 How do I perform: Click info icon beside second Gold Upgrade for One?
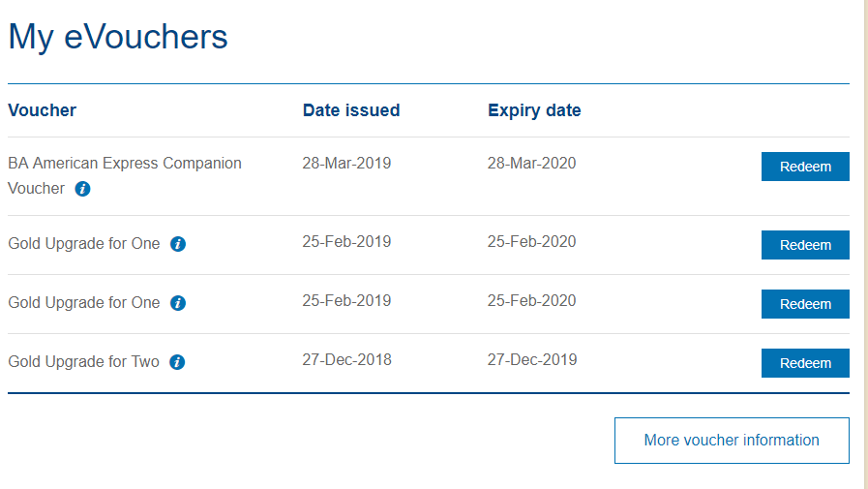(178, 303)
